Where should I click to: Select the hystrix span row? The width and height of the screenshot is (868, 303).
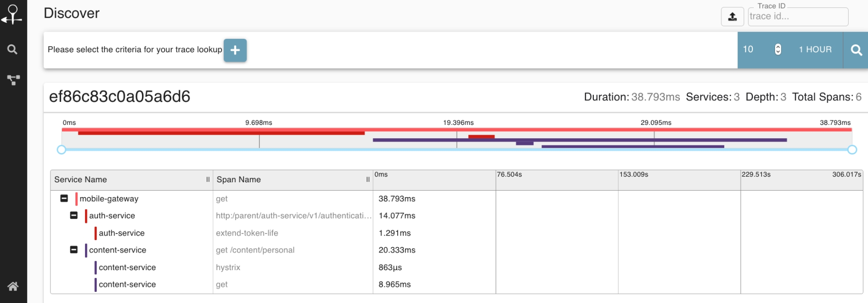click(x=228, y=267)
